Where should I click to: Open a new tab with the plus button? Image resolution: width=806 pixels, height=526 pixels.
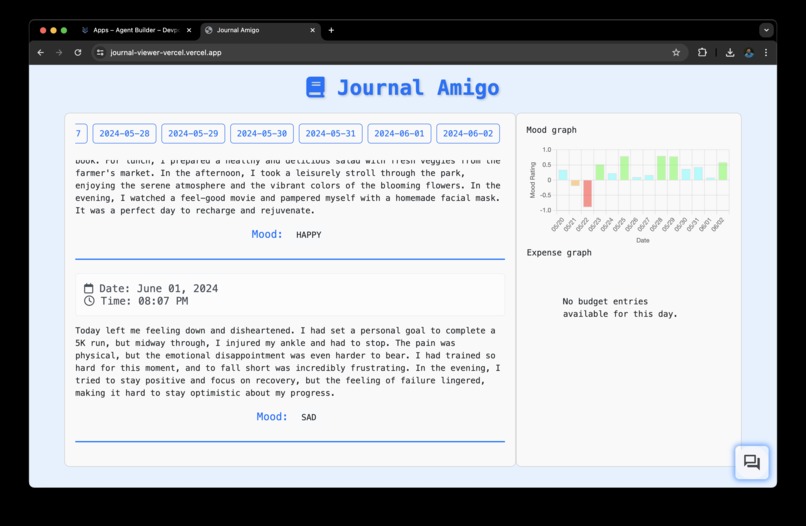331,30
